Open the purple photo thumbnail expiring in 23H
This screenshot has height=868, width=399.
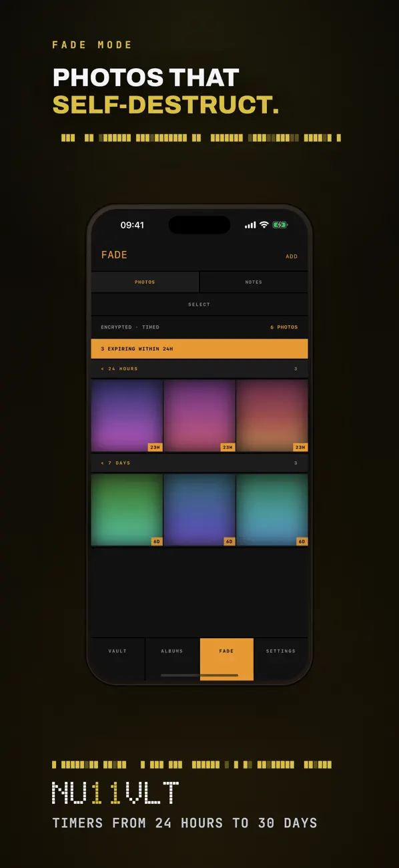point(127,416)
